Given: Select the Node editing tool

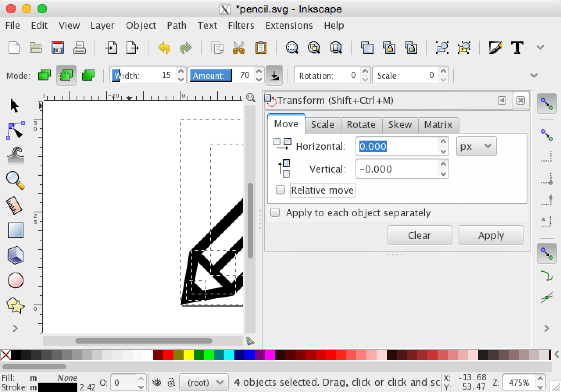Looking at the screenshot, I should point(15,130).
